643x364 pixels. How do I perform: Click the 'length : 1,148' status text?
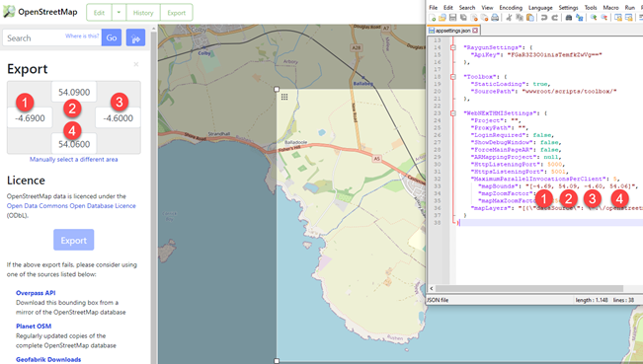592,300
